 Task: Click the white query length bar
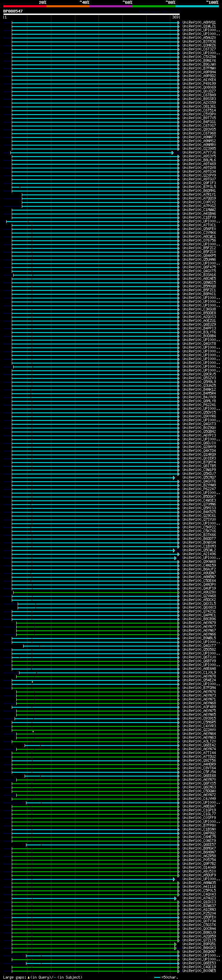click(x=92, y=14)
